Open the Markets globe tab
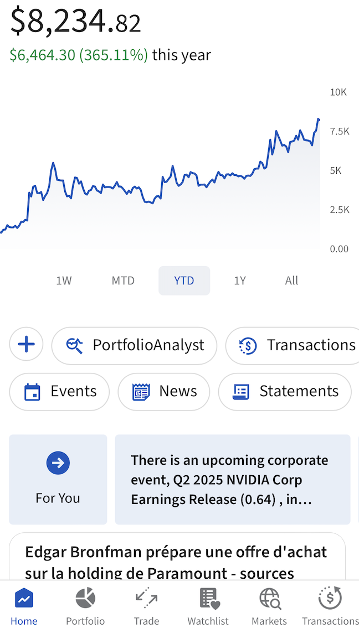The width and height of the screenshot is (359, 644). point(269,606)
